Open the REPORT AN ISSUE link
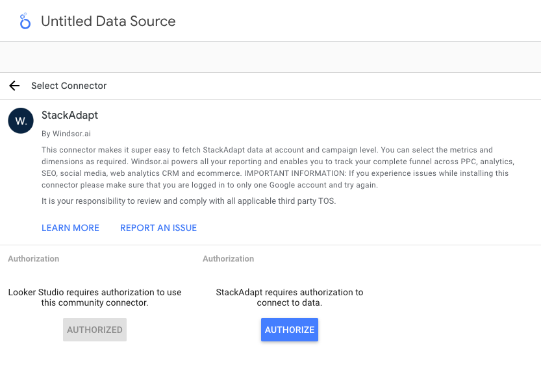 coord(158,228)
